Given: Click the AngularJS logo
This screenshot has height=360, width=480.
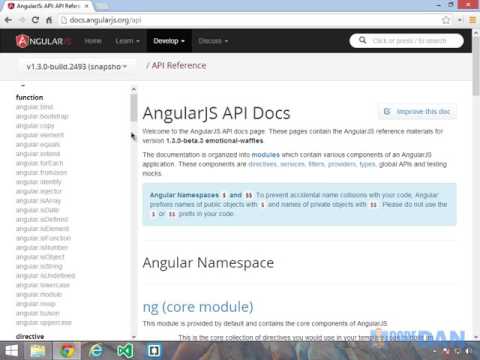Looking at the screenshot, I should pos(43,41).
